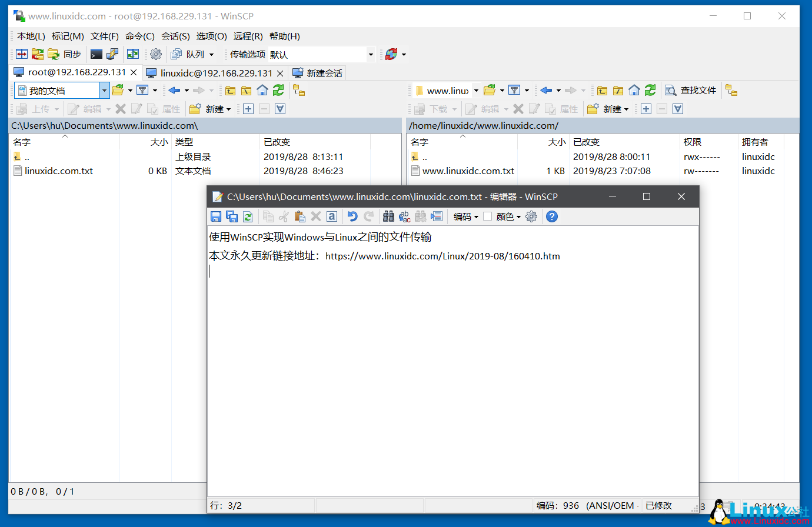Click Find Files (查找文件) button
812x527 pixels.
[691, 90]
